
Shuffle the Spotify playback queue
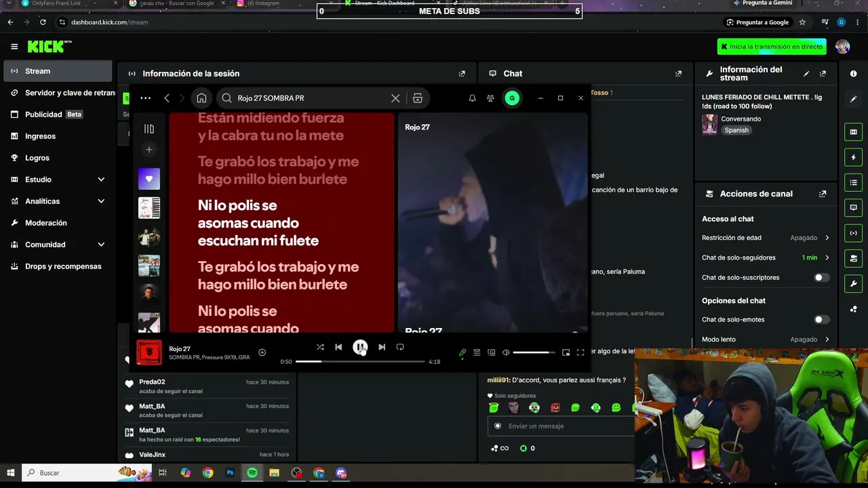(320, 347)
